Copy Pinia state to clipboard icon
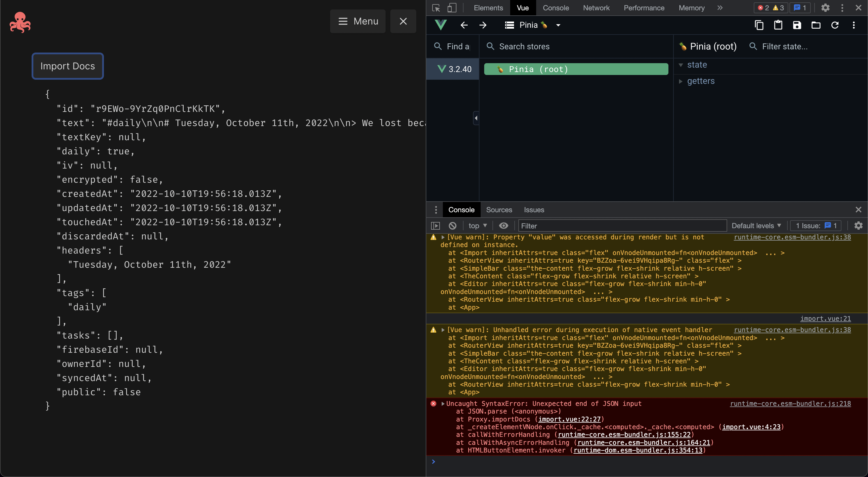868x477 pixels. [759, 25]
